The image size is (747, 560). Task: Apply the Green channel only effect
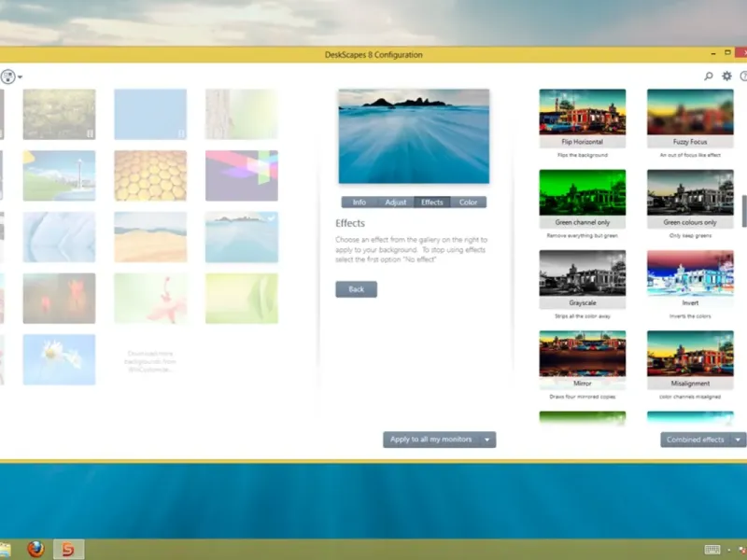[x=582, y=199]
